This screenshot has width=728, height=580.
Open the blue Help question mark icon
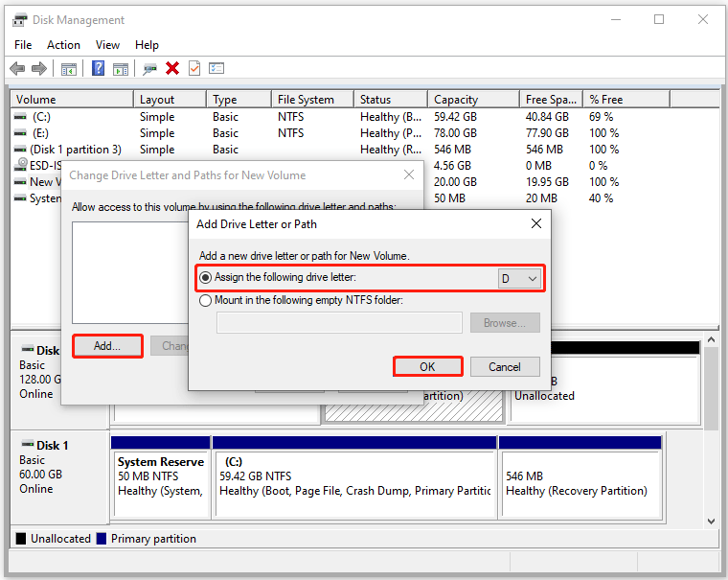click(x=98, y=68)
